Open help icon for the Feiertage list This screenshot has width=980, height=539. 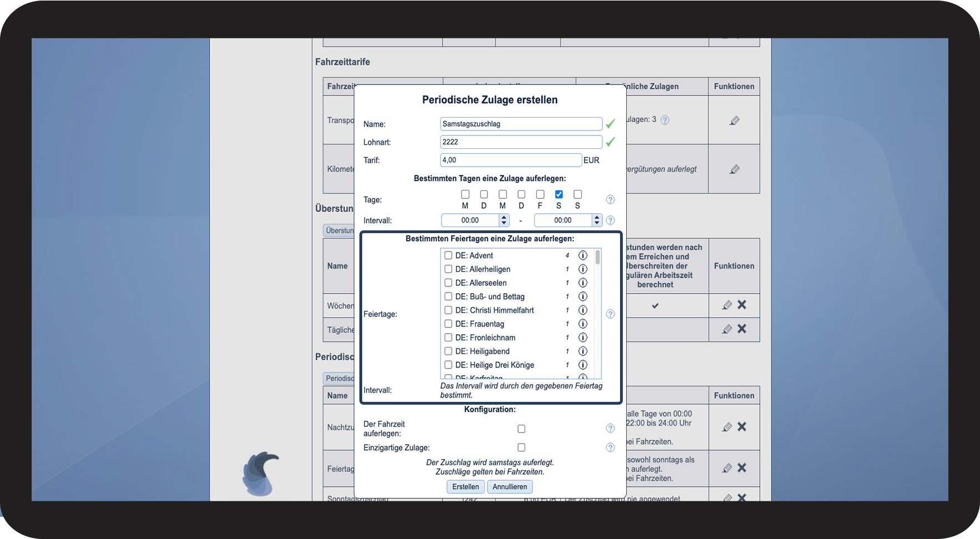(x=610, y=314)
